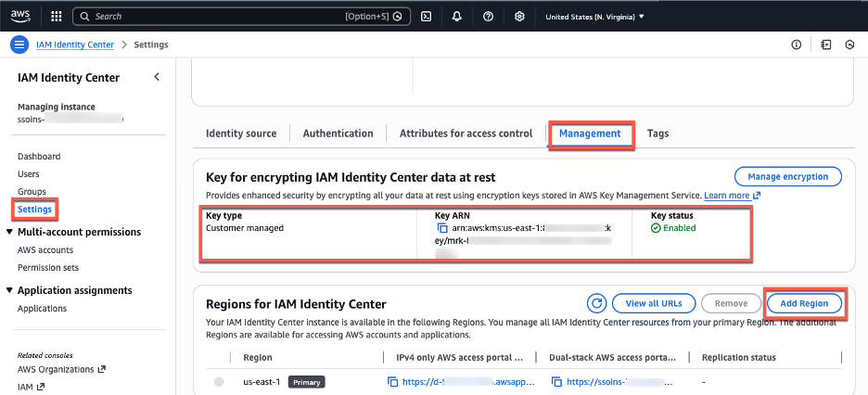Click the Manage encryption button
The width and height of the screenshot is (868, 395).
pyautogui.click(x=787, y=176)
